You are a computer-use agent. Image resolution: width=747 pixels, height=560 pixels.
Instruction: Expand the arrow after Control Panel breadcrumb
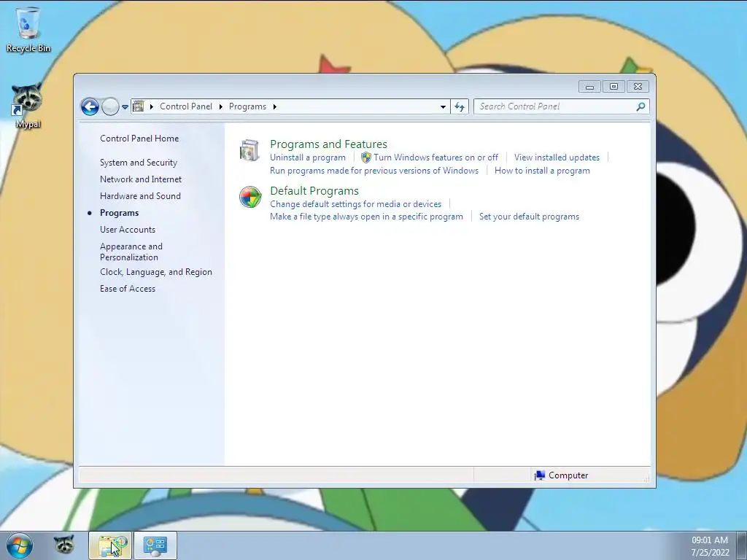click(220, 106)
